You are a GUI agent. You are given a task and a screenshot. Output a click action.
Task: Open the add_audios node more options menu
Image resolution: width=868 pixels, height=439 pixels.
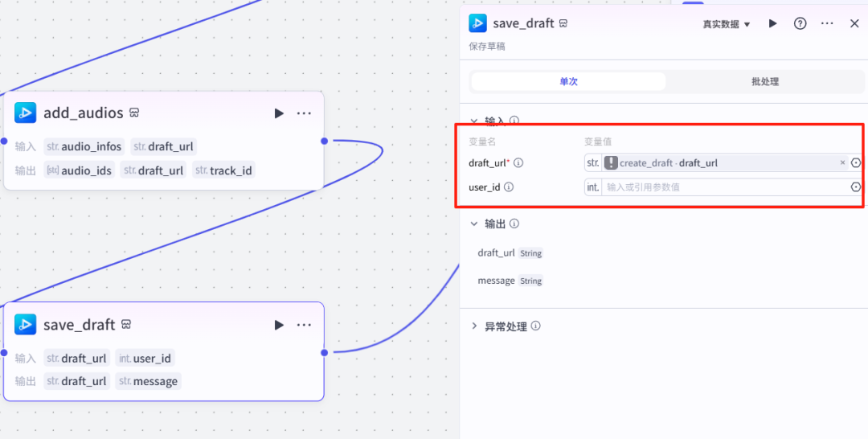coord(304,113)
